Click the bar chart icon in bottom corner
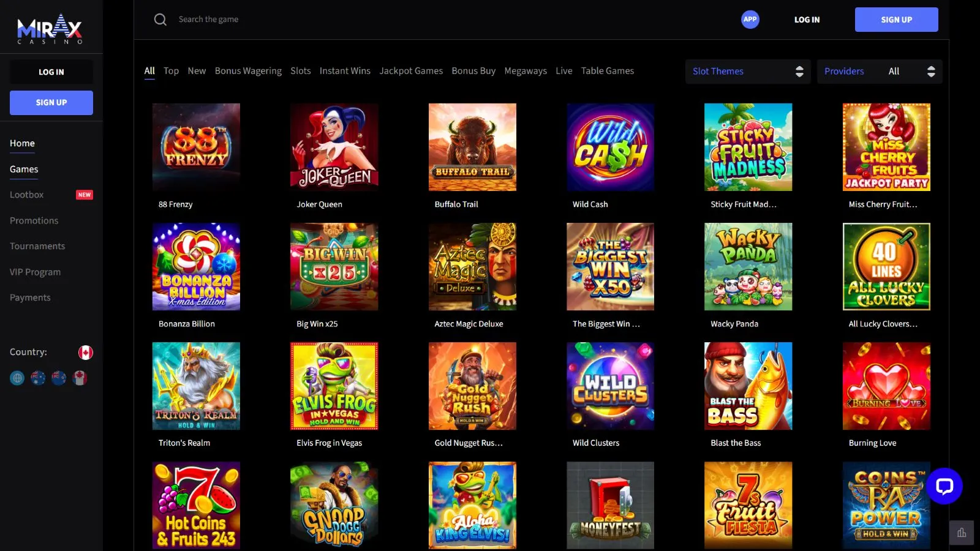 962,533
